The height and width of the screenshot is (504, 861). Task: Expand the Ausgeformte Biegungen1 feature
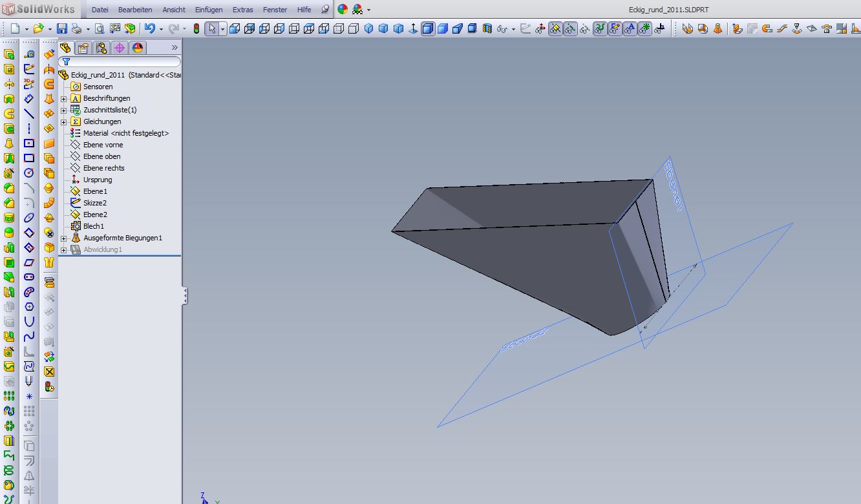pyautogui.click(x=64, y=238)
